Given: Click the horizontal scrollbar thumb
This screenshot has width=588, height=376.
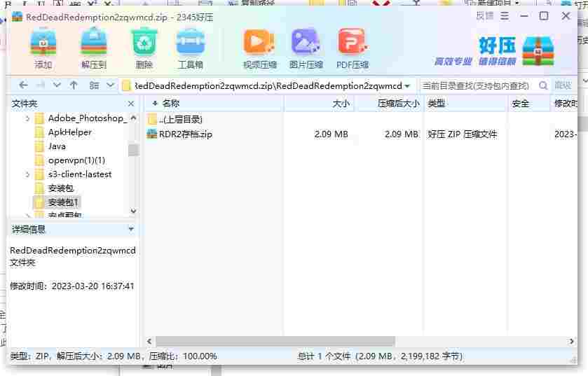Looking at the screenshot, I should pyautogui.click(x=275, y=341).
